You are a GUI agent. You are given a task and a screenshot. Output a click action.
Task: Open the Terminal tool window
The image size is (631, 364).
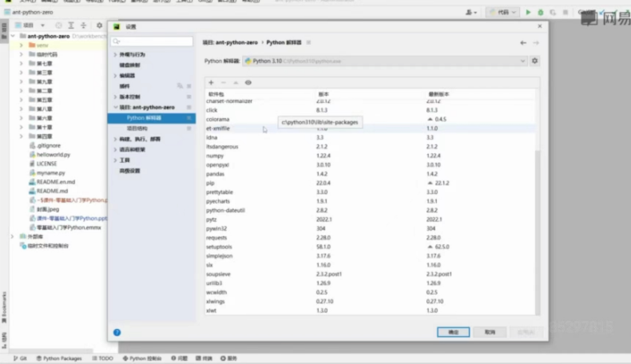coord(204,358)
